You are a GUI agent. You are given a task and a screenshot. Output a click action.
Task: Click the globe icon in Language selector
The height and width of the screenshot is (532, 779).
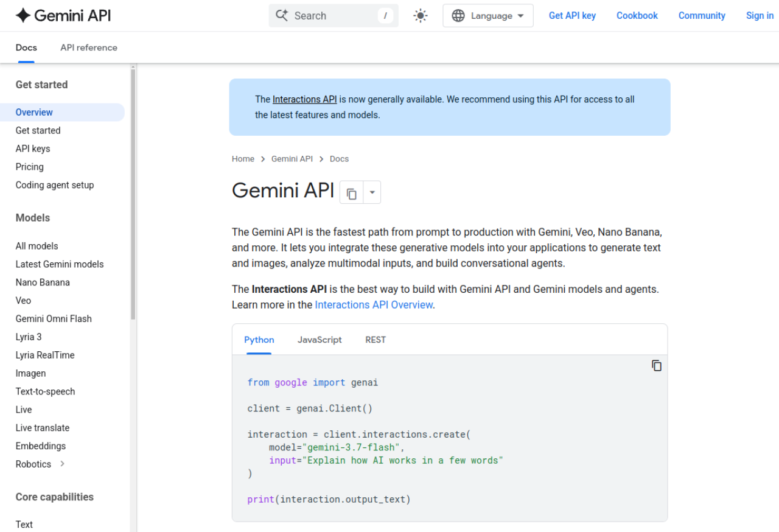click(x=458, y=16)
